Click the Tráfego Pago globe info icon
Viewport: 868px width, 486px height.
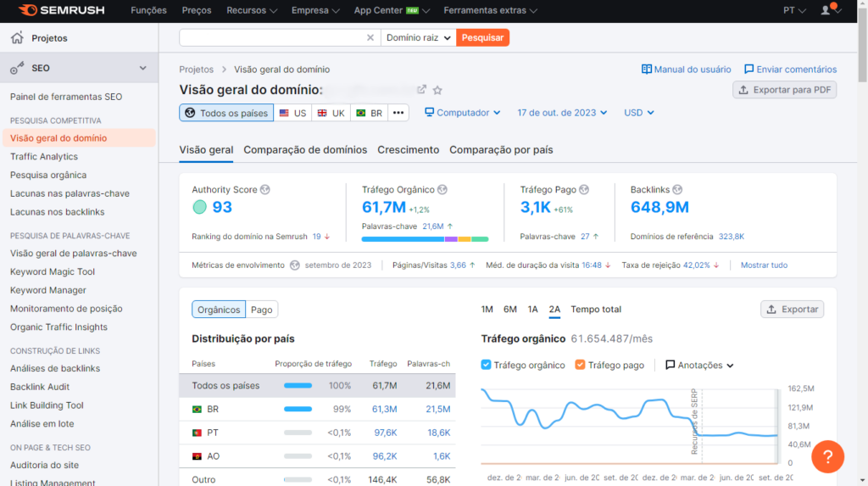tap(584, 189)
